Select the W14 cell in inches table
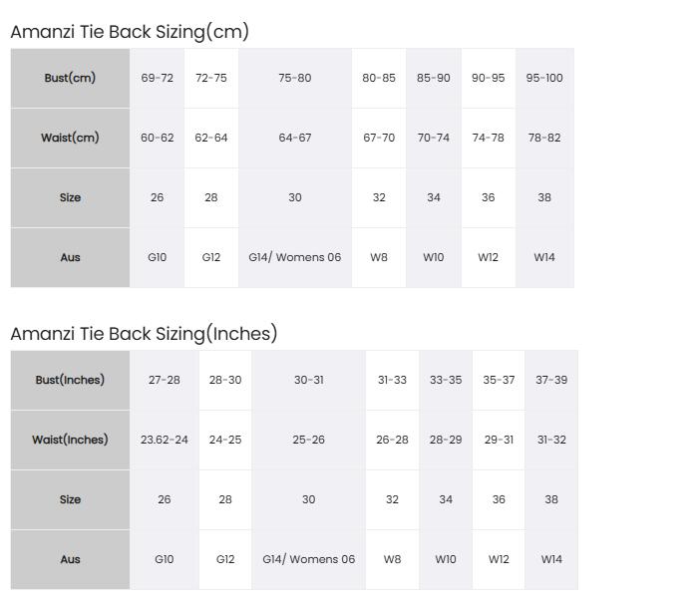700x604 pixels. pos(551,559)
